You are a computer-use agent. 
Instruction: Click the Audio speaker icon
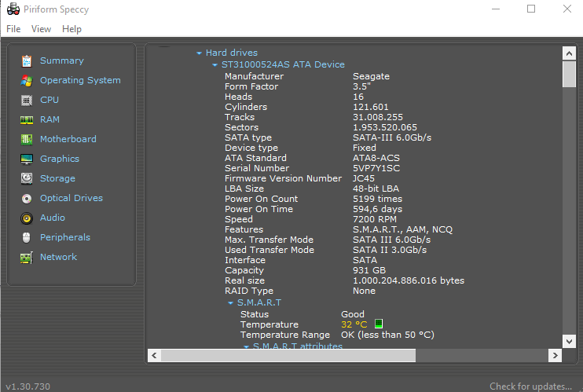[27, 218]
